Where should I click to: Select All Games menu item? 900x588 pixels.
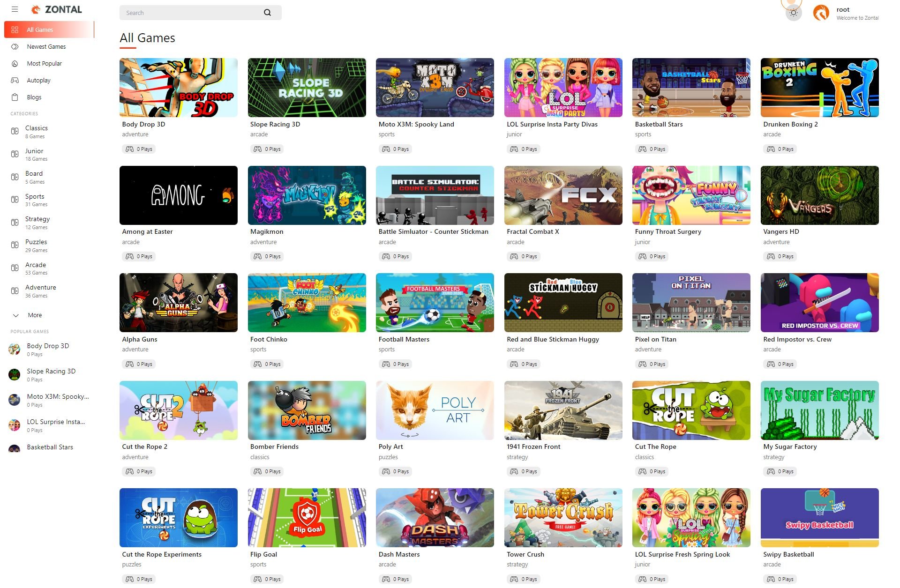coord(49,30)
